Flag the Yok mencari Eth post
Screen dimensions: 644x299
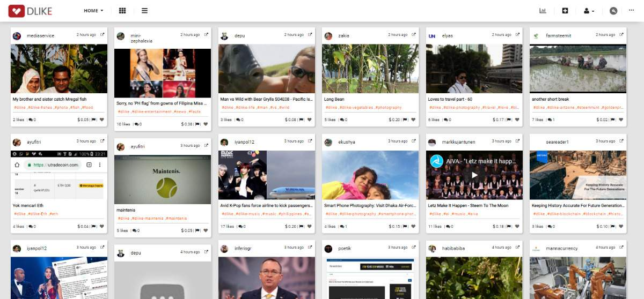[94, 227]
